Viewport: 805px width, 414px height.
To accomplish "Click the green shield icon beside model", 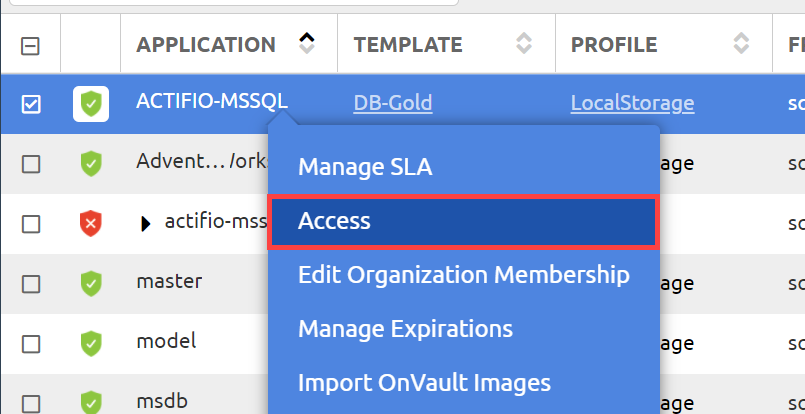I will 91,343.
